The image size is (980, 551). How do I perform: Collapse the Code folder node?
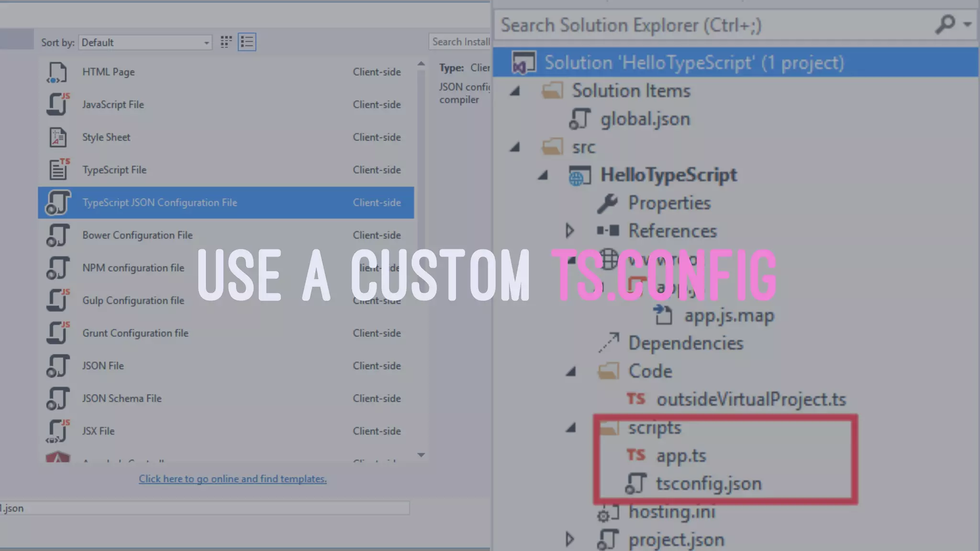coord(571,371)
